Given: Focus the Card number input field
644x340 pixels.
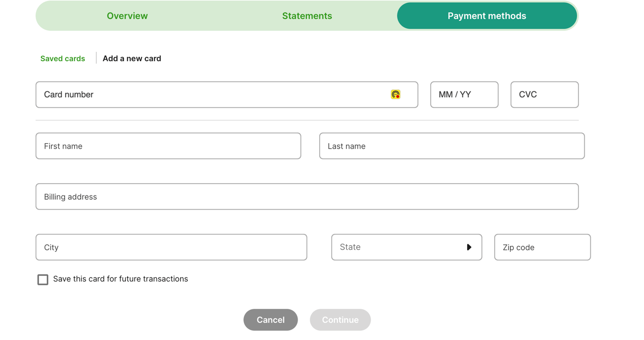Looking at the screenshot, I should tap(211, 95).
